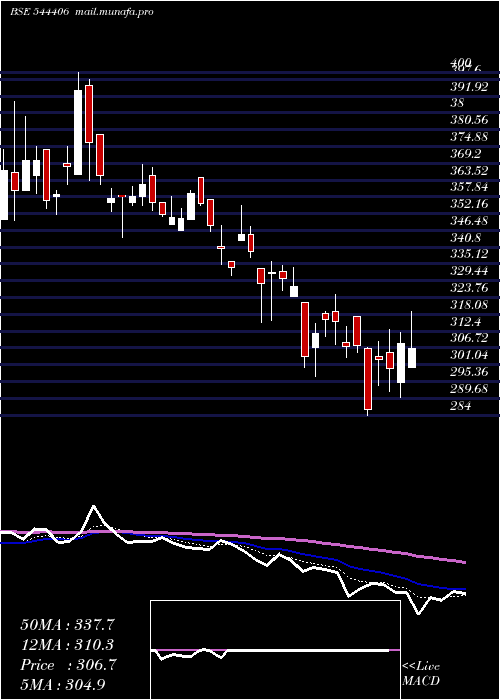Click the peak of the white 5MA line
The width and height of the screenshot is (500, 700).
coord(94,506)
